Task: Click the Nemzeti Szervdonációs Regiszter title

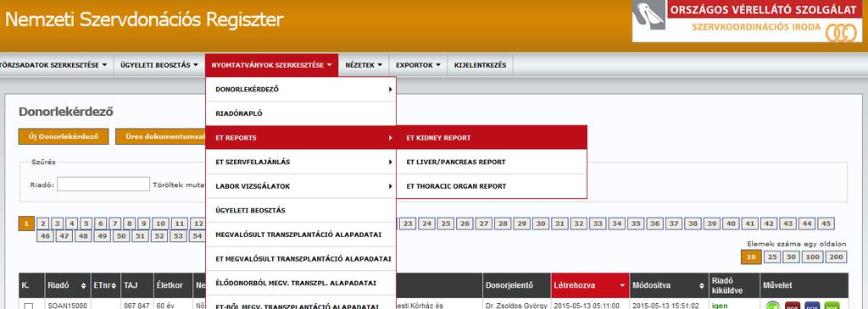Action: pyautogui.click(x=144, y=20)
